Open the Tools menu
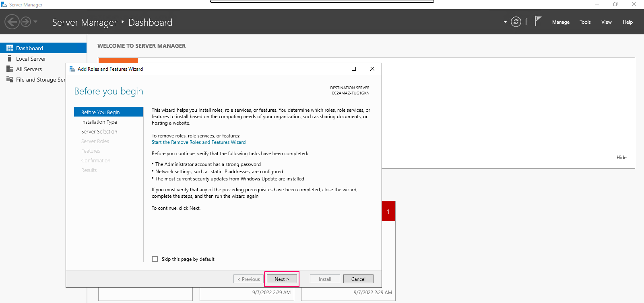The width and height of the screenshot is (644, 303). [585, 22]
